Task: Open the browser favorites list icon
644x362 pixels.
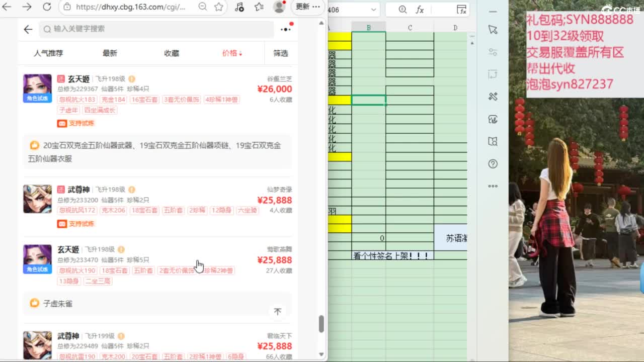Action: coord(259,7)
